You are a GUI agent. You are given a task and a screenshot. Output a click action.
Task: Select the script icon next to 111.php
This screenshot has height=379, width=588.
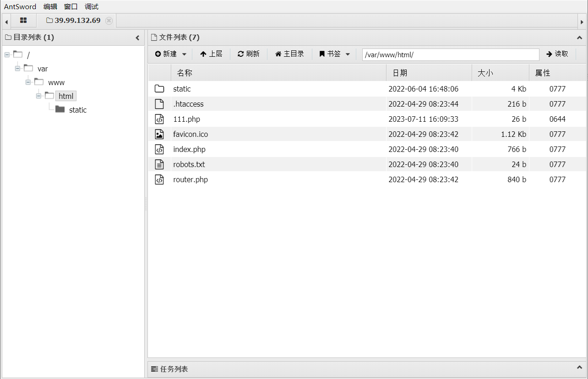[x=159, y=119]
